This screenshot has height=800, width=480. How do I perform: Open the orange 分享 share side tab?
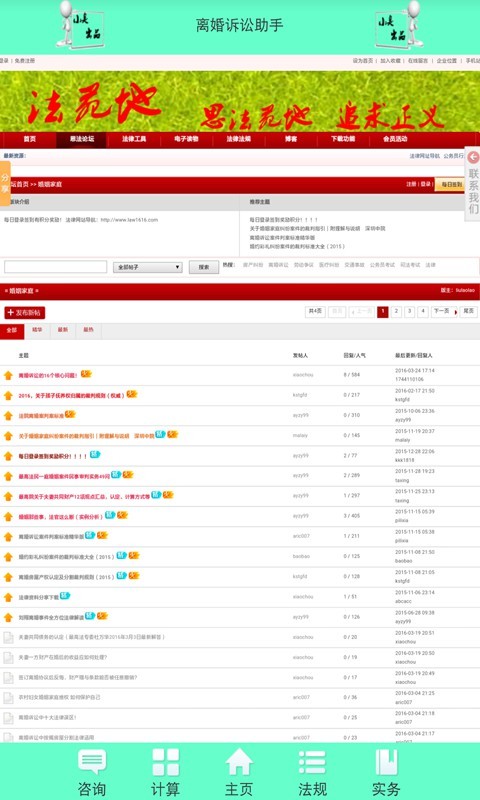tap(5, 184)
